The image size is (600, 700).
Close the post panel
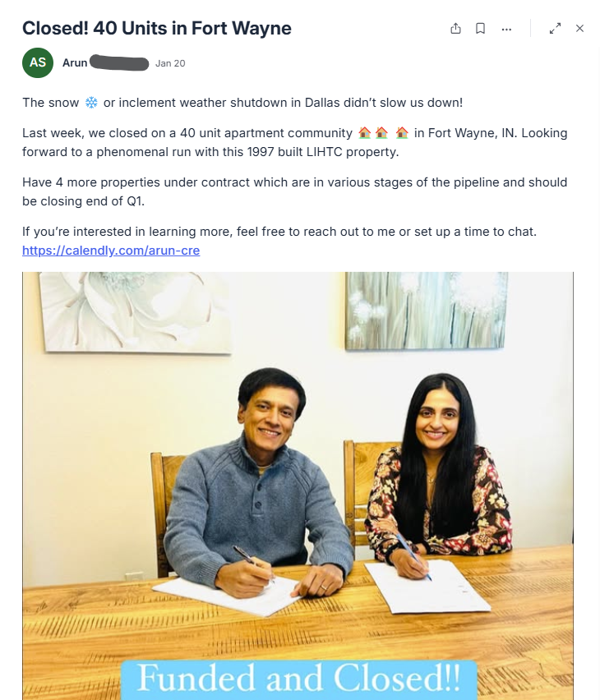point(579,29)
